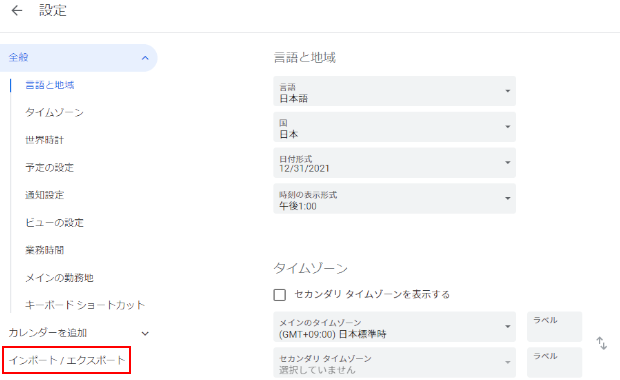
Task: Select 言語と地域 in the sidebar
Action: coord(49,85)
